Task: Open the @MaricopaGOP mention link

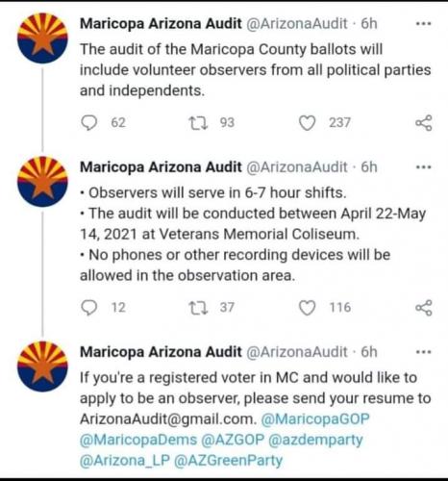Action: pos(315,419)
